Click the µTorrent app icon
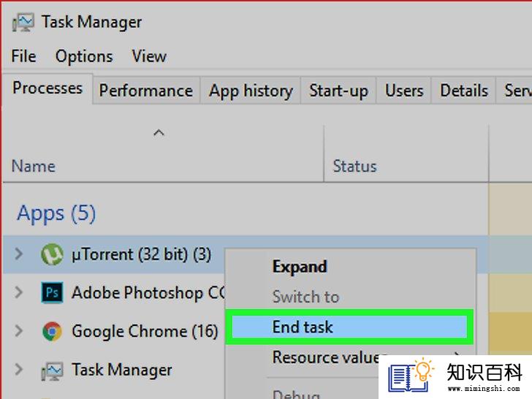 (x=52, y=254)
